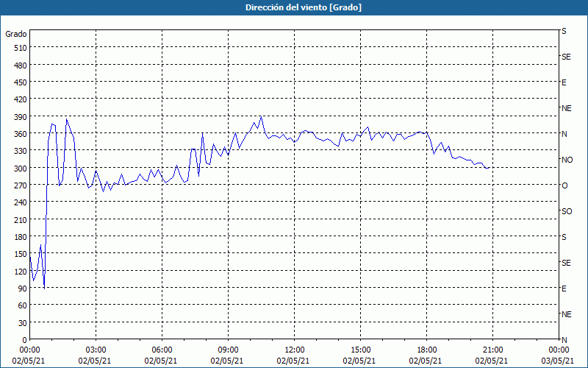Click the 'SE' compass label near 480 gridline
This screenshot has width=588, height=368.
566,57
